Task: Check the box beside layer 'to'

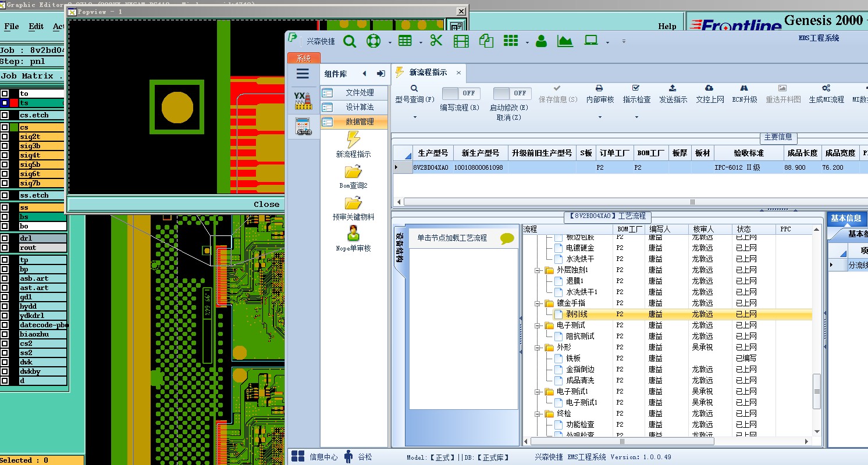Action: [x=5, y=94]
